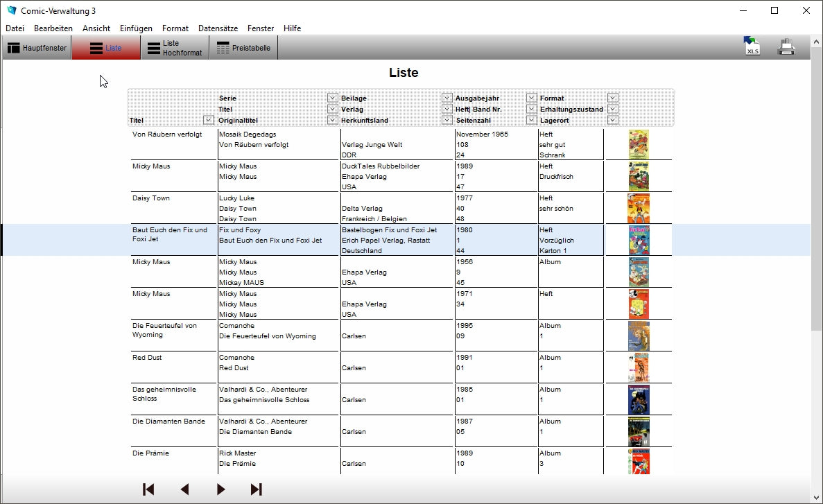Jump to first record arrow
823x504 pixels.
point(148,489)
